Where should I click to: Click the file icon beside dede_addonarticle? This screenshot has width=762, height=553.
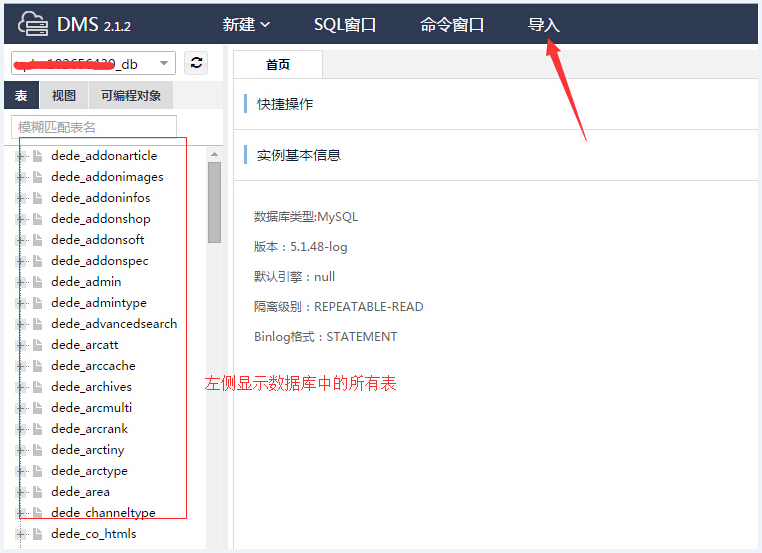click(38, 156)
